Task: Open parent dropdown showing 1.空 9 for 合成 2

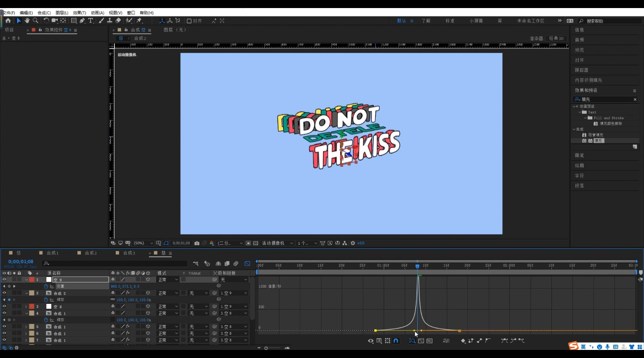Action: tap(233, 293)
